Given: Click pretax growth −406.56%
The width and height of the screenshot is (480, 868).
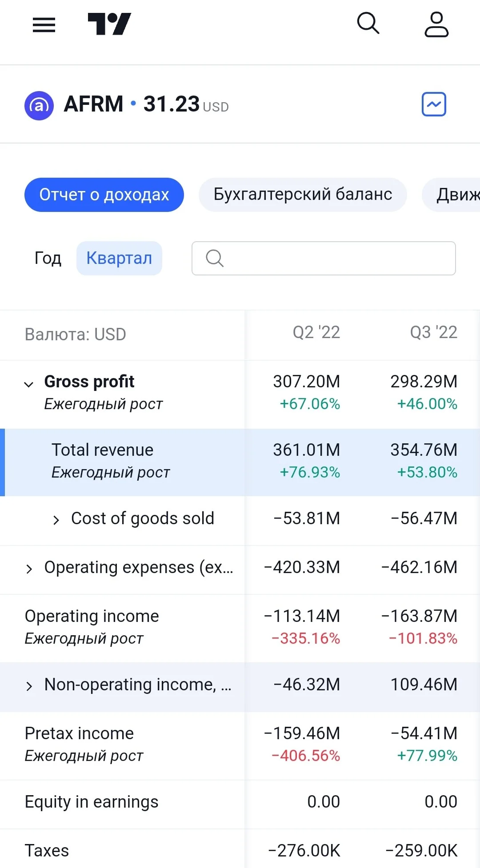Looking at the screenshot, I should pos(306,756).
